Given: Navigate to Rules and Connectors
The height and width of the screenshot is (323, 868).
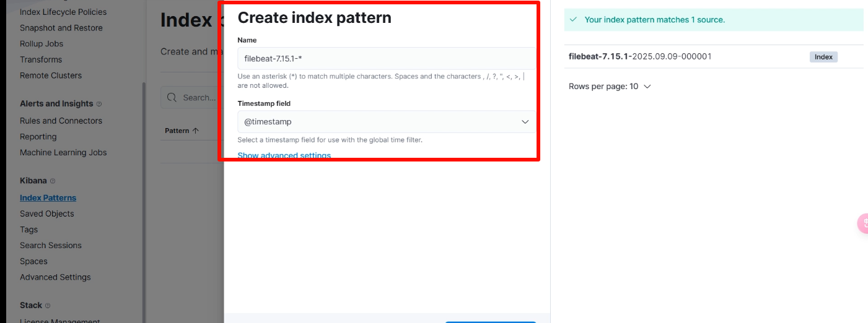Looking at the screenshot, I should 61,121.
